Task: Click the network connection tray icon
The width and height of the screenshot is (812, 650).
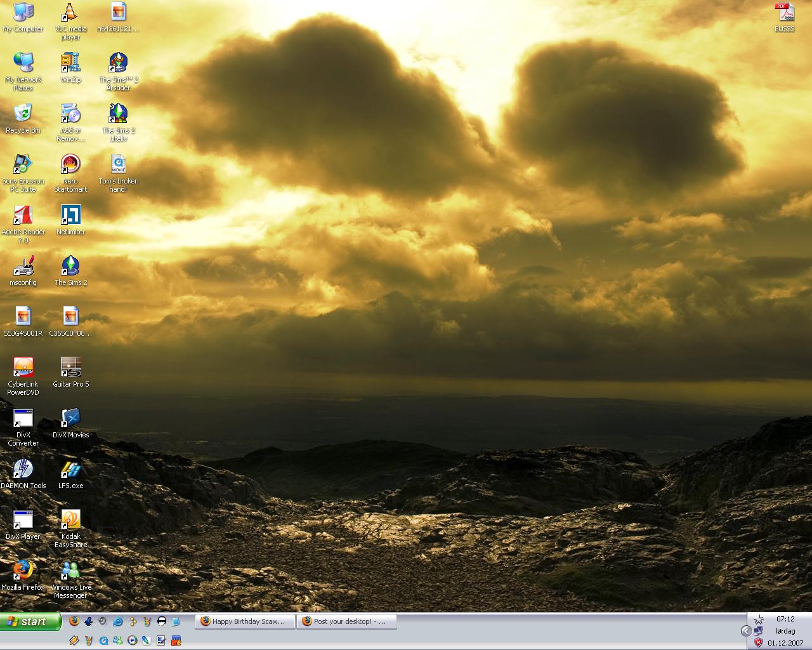Action: pyautogui.click(x=758, y=631)
